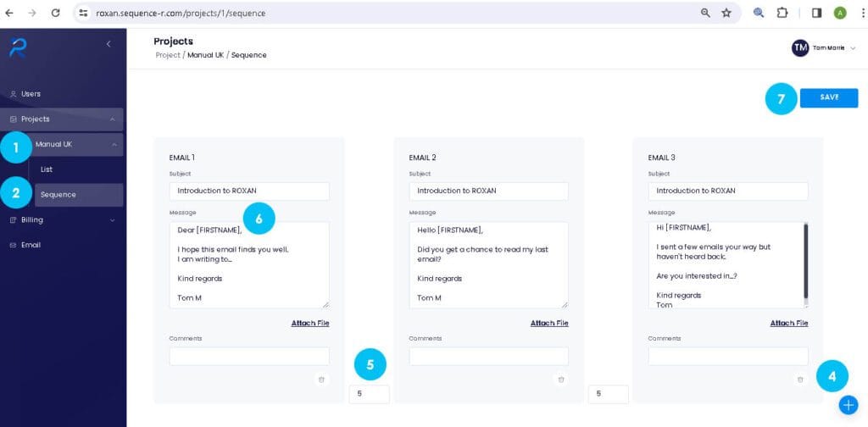Open the Users menu item
Image resolution: width=868 pixels, height=427 pixels.
pos(61,94)
